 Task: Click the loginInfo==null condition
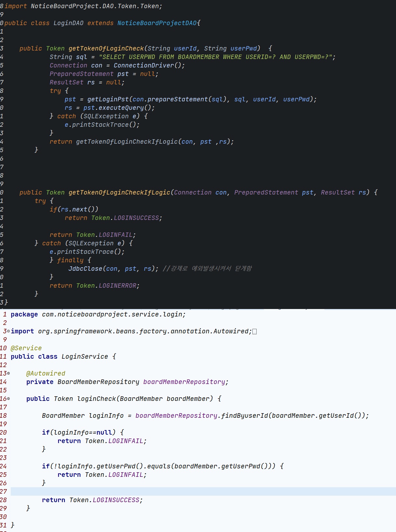(x=83, y=432)
